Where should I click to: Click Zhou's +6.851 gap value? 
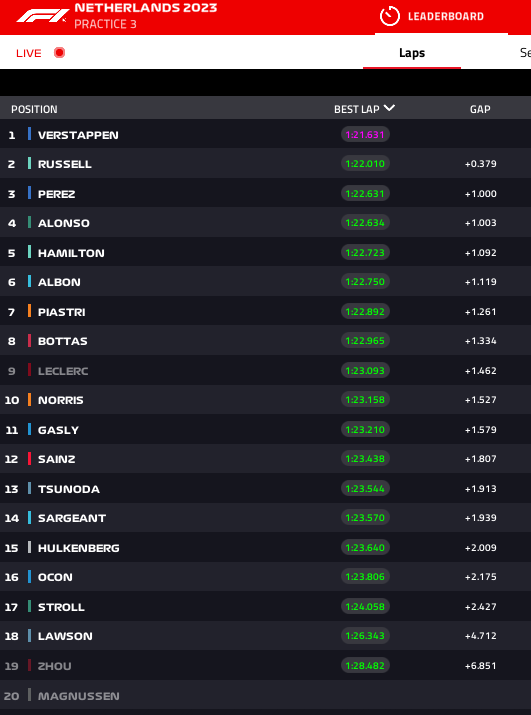[x=480, y=666]
